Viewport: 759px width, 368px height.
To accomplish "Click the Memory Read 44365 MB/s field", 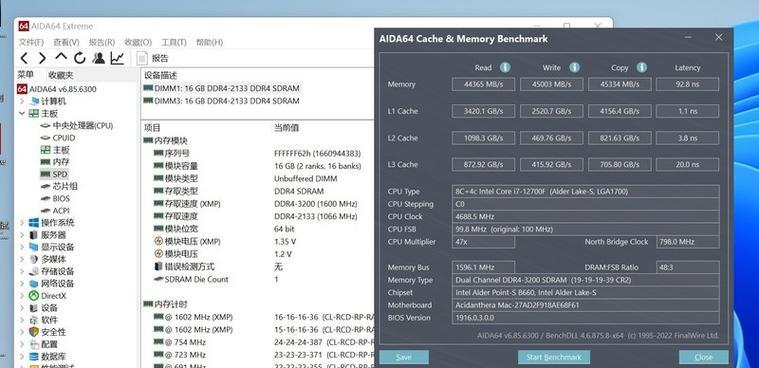I will (483, 84).
